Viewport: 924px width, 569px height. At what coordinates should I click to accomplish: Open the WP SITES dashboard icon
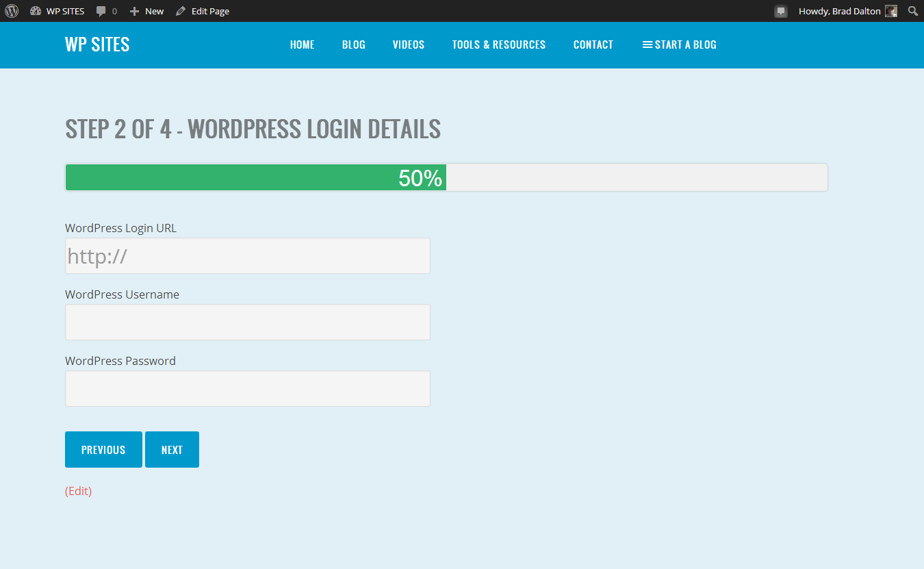point(36,11)
